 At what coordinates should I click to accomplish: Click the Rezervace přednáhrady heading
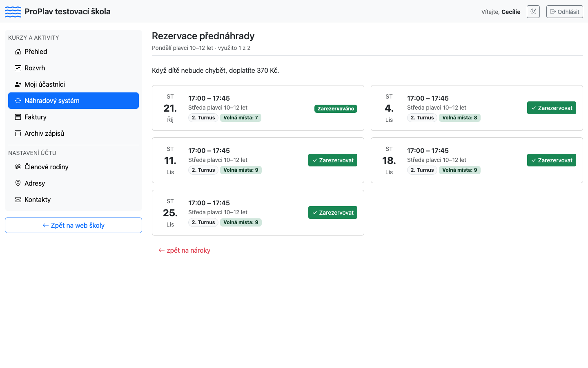203,36
